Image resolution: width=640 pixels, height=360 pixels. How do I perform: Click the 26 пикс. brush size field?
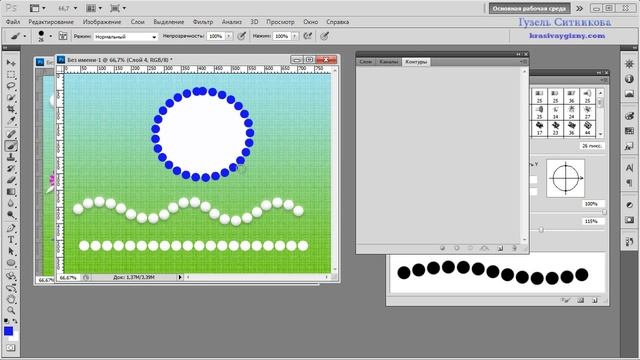(591, 146)
